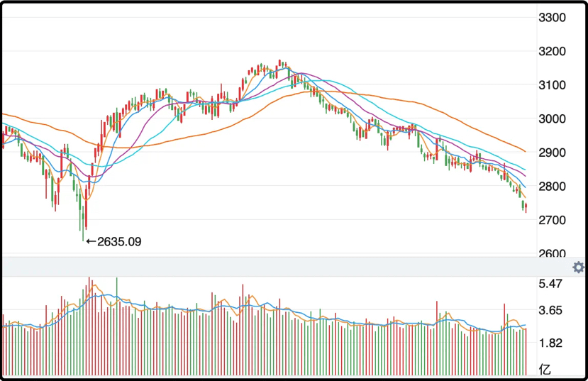Open the chart settings gear icon
Screen dimensions: 588x381
point(578,267)
